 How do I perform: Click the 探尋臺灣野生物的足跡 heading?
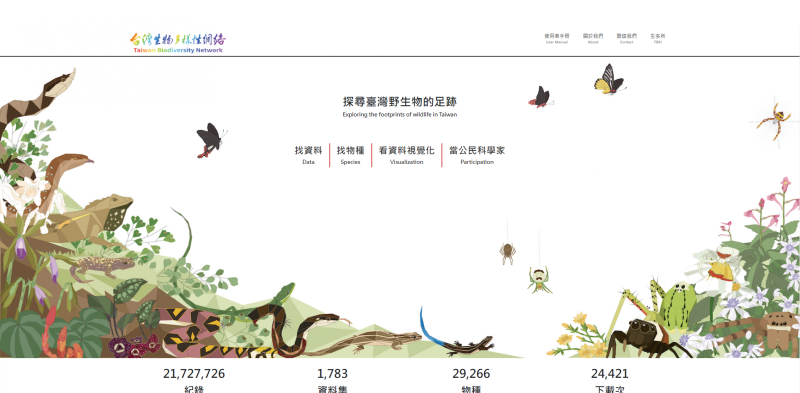400,101
